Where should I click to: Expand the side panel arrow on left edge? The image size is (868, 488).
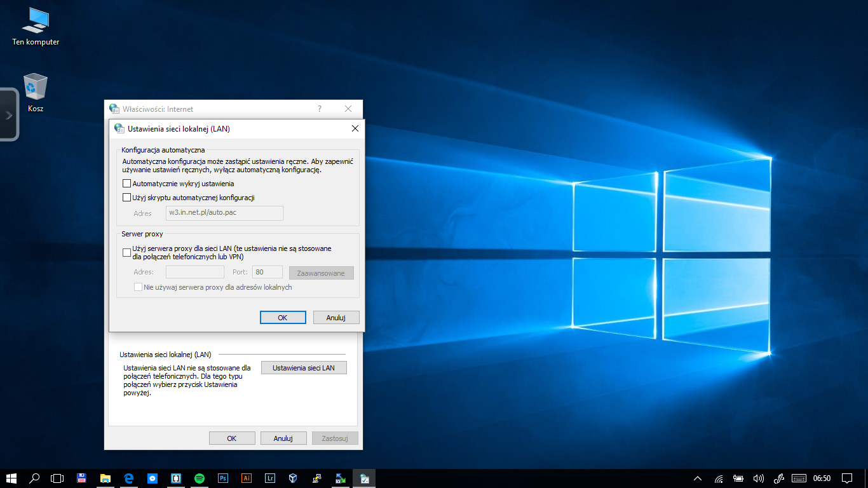point(9,115)
